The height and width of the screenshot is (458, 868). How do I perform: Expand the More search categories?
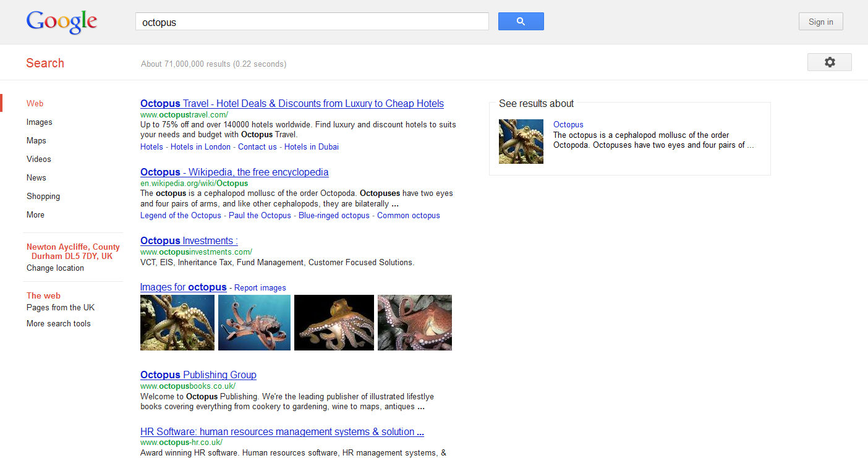pos(36,214)
